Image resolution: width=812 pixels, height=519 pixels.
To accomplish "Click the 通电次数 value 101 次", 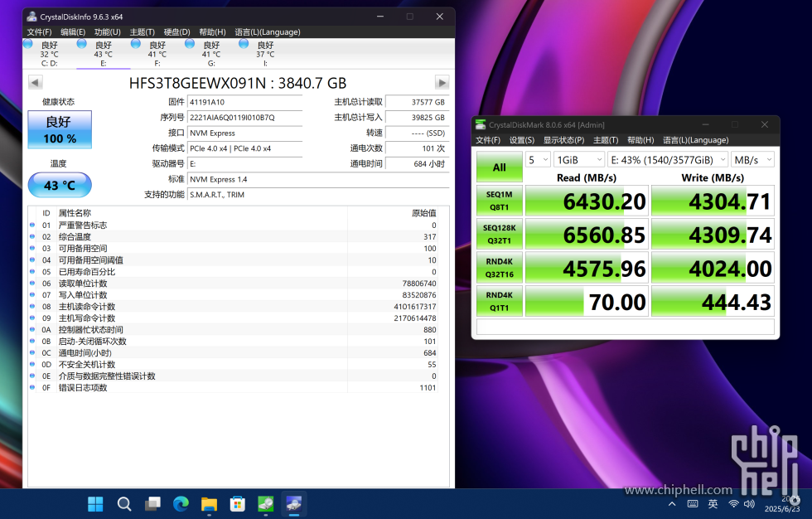I will pyautogui.click(x=418, y=148).
